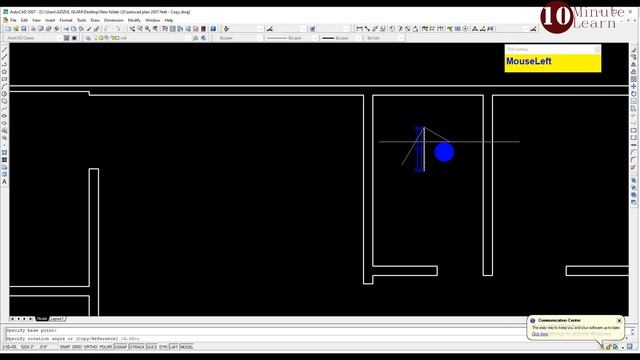Activate the Pan Realtime tool

pyautogui.click(x=132, y=29)
